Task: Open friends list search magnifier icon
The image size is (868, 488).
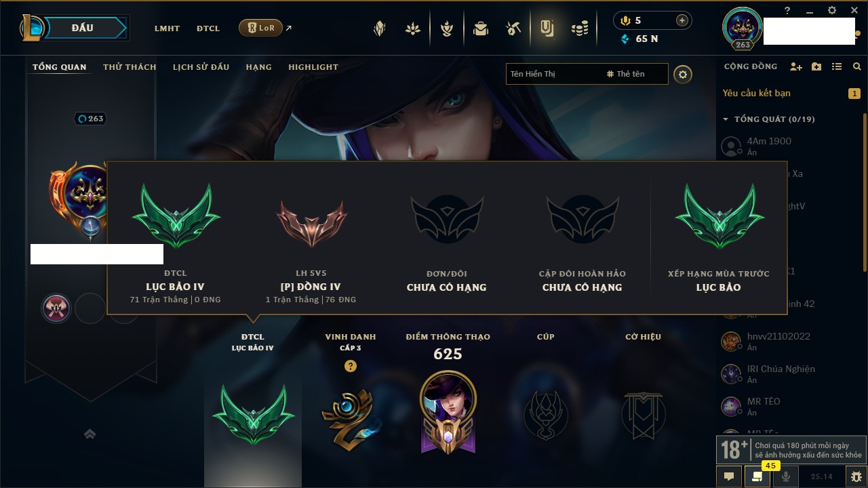Action: tap(857, 66)
